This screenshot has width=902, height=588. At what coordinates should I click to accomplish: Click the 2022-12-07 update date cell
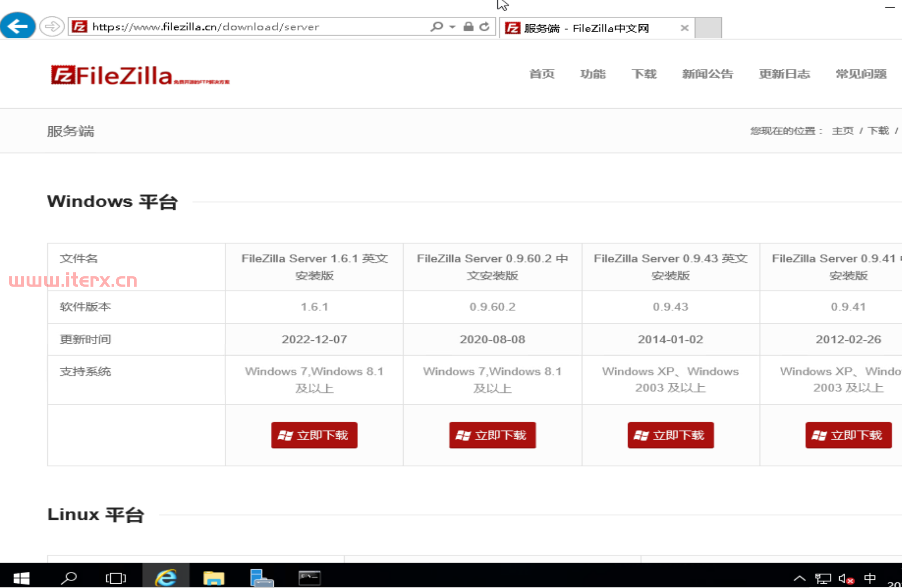click(x=314, y=339)
